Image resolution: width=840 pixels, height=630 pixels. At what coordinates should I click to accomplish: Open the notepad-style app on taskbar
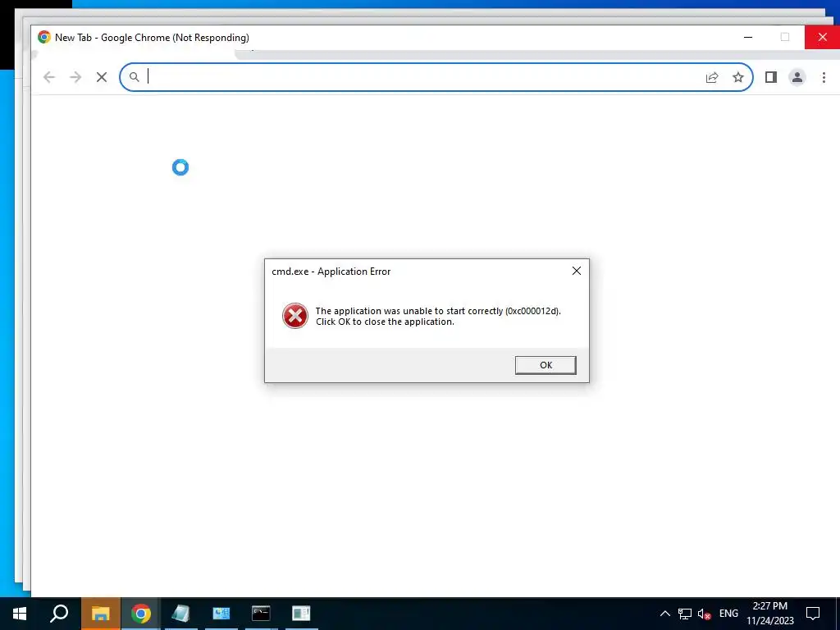[181, 614]
